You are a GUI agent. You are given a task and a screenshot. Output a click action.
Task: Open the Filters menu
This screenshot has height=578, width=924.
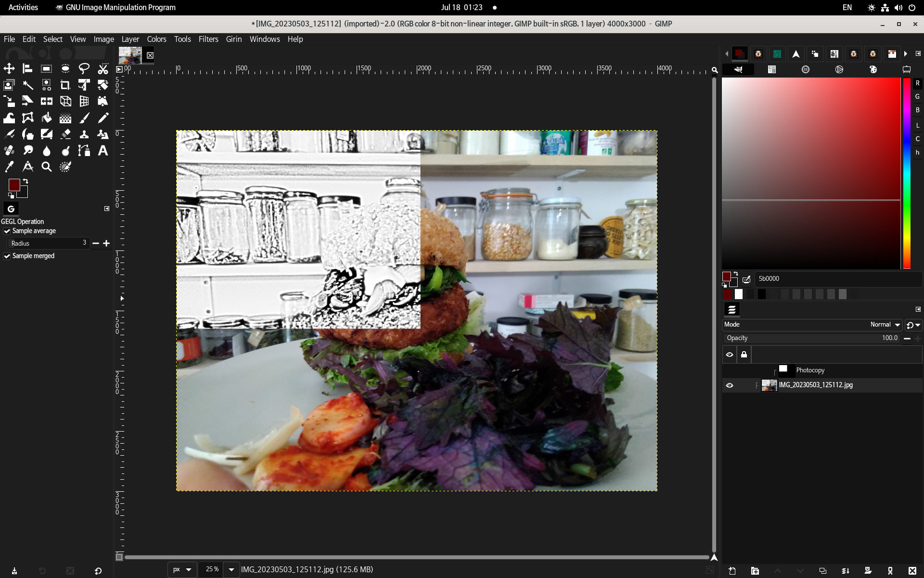point(208,39)
